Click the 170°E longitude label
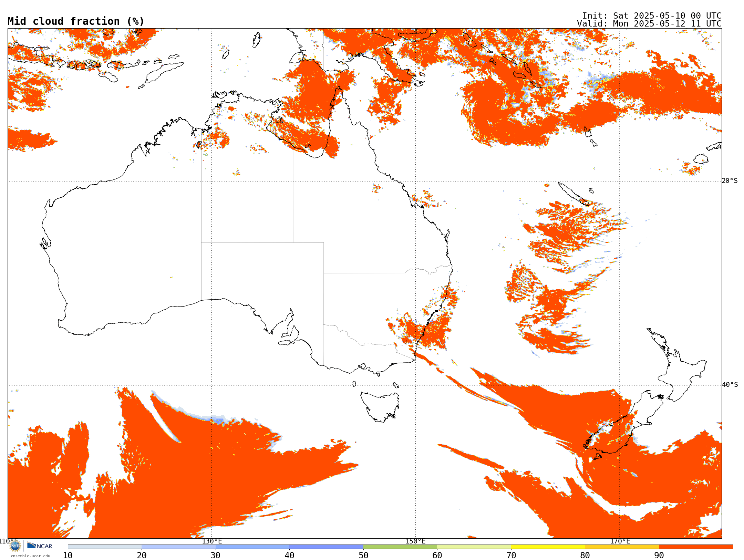The width and height of the screenshot is (744, 560). click(x=620, y=541)
